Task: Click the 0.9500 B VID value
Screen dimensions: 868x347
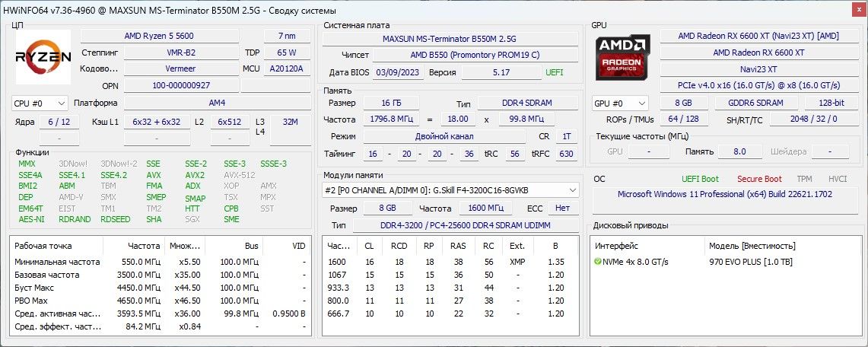Action: click(289, 314)
